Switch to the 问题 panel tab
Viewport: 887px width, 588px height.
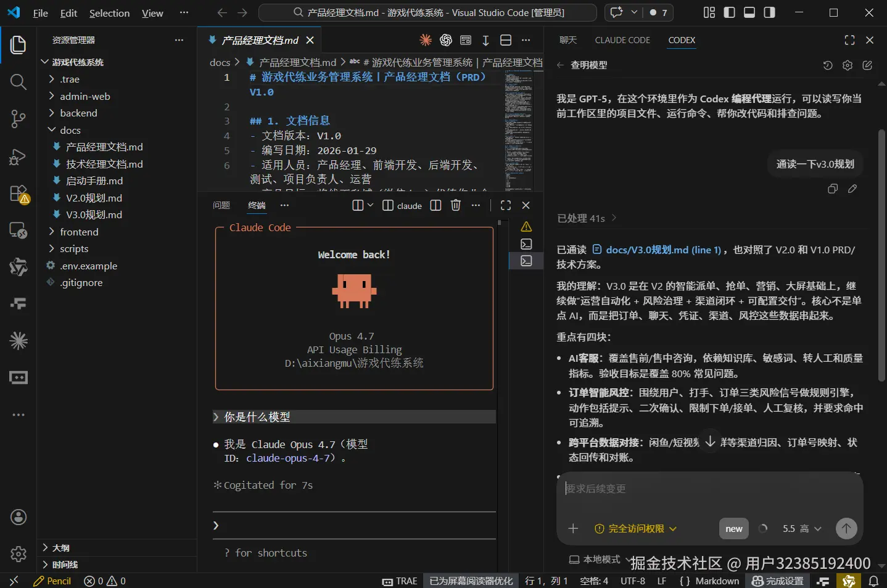221,205
